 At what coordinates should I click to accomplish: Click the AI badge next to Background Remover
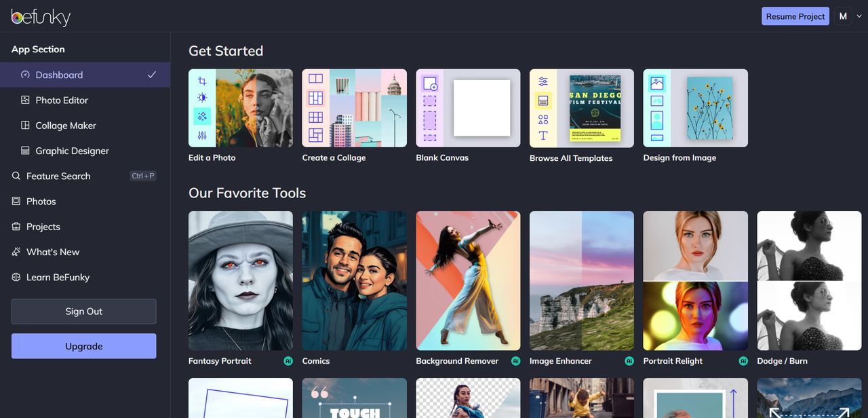pos(516,361)
